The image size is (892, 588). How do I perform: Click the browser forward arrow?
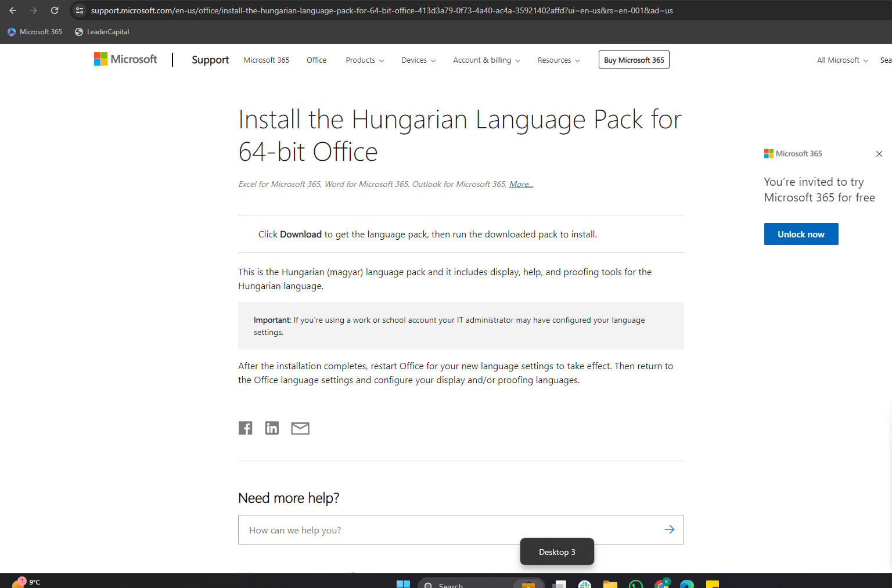[x=34, y=10]
